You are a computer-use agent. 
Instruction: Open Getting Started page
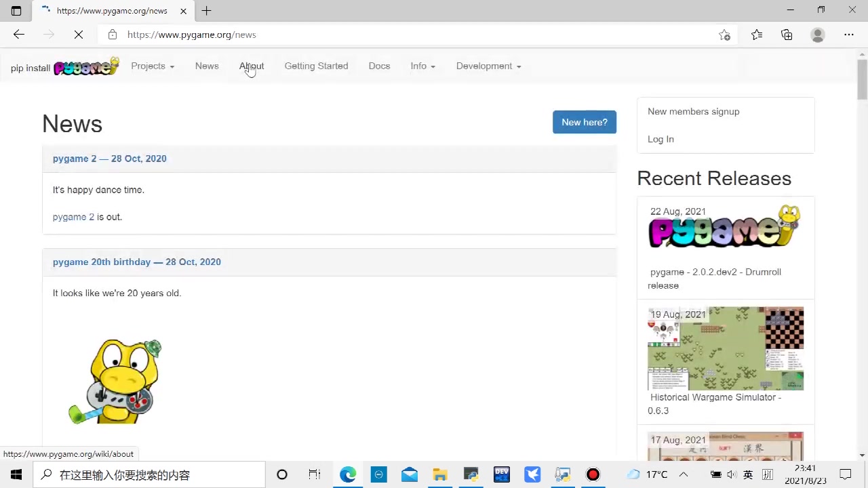(316, 66)
